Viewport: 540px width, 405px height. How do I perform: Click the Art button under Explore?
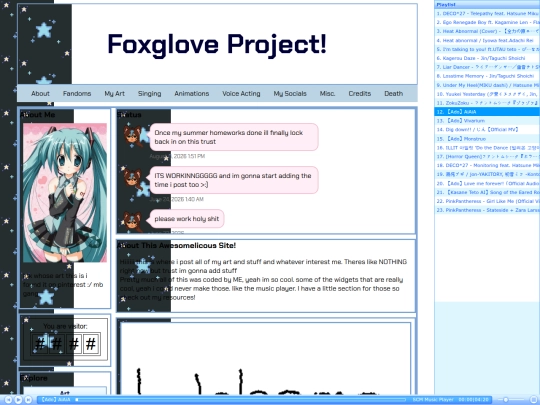[65, 392]
